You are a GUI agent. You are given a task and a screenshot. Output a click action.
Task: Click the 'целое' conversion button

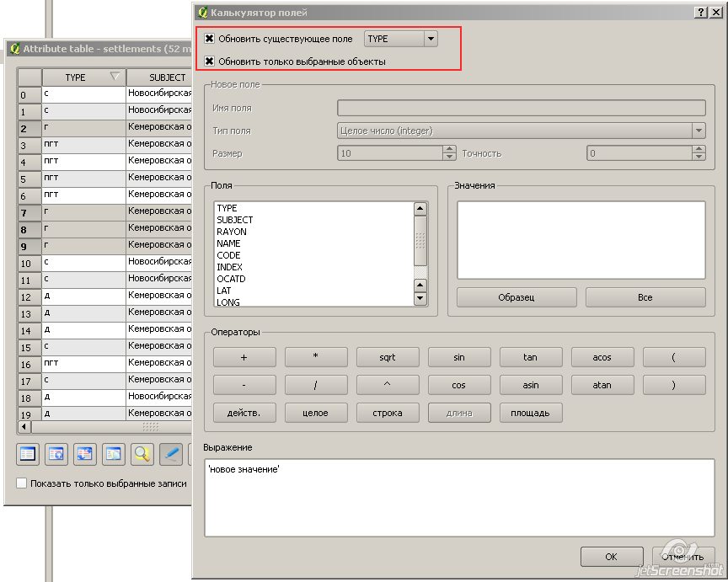[316, 413]
